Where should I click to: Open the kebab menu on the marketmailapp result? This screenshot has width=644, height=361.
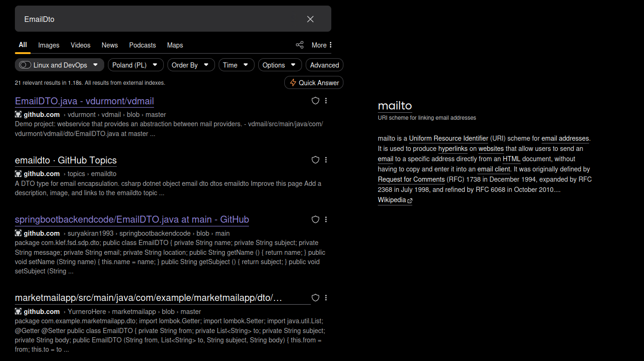[326, 298]
